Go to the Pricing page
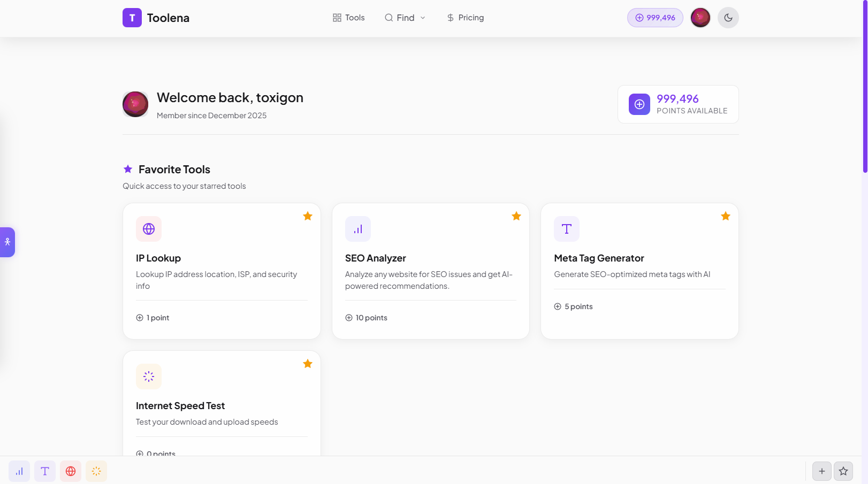This screenshot has height=484, width=868. [x=465, y=18]
